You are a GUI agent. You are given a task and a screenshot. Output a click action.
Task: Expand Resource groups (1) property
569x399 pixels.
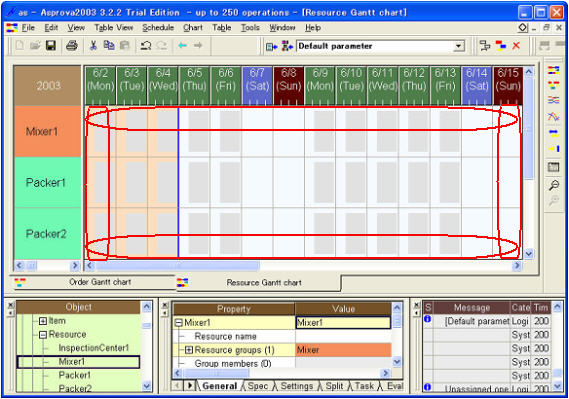pyautogui.click(x=189, y=350)
